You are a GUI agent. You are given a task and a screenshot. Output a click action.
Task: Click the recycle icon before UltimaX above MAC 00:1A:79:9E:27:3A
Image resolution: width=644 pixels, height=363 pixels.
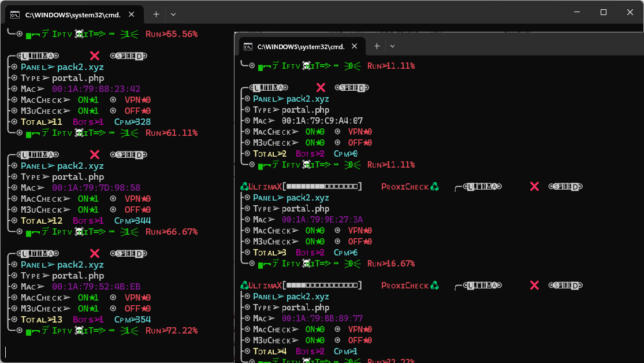244,187
